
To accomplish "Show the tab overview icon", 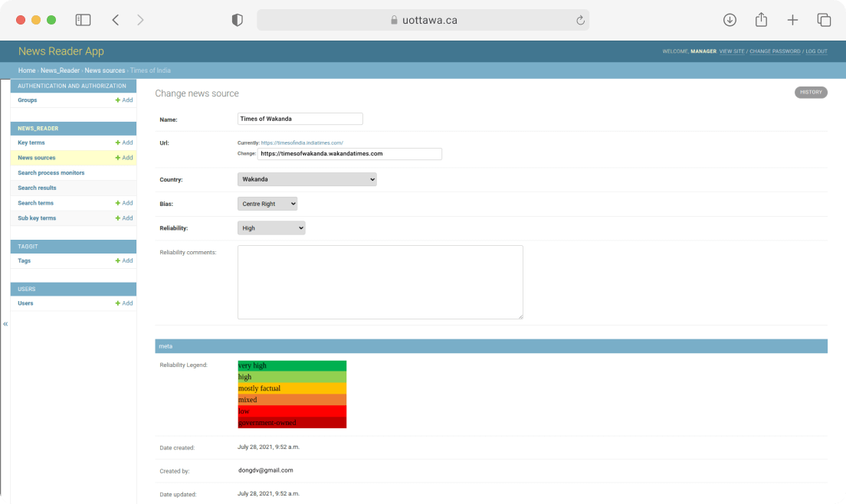I will [x=824, y=20].
